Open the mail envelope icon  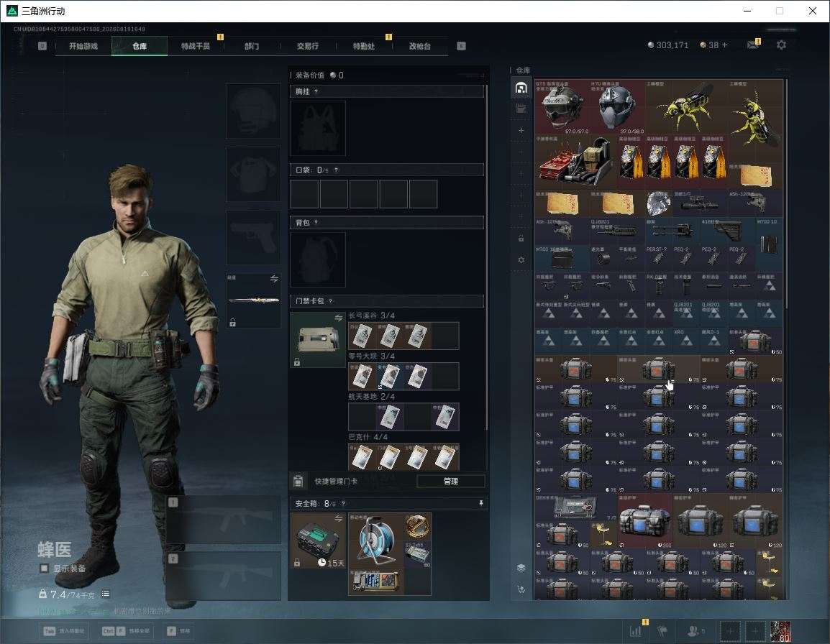(x=753, y=45)
